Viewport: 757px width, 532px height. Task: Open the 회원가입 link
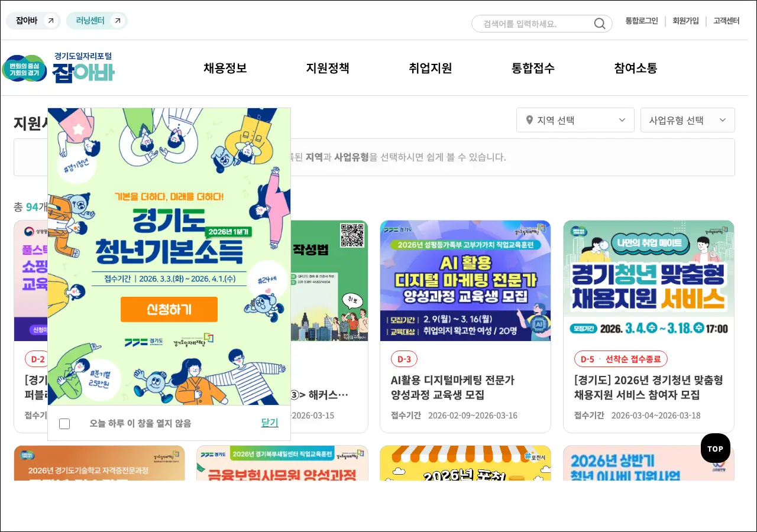click(685, 21)
